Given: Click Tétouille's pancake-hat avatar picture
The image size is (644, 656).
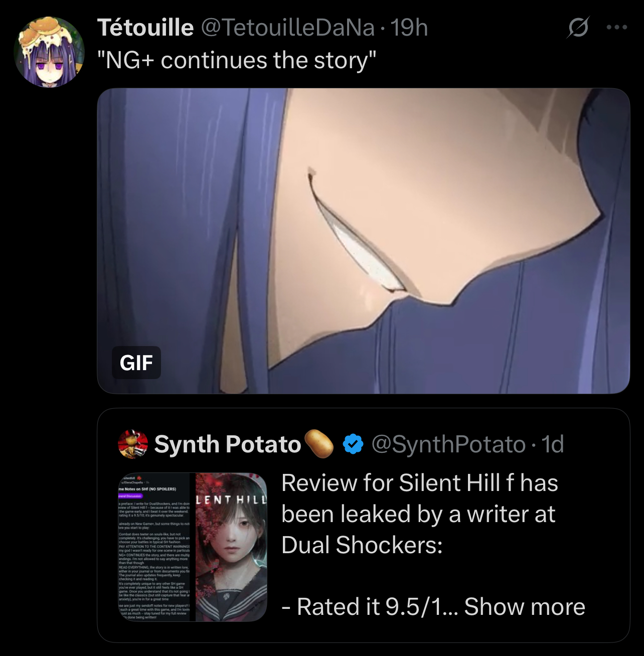Looking at the screenshot, I should point(49,52).
